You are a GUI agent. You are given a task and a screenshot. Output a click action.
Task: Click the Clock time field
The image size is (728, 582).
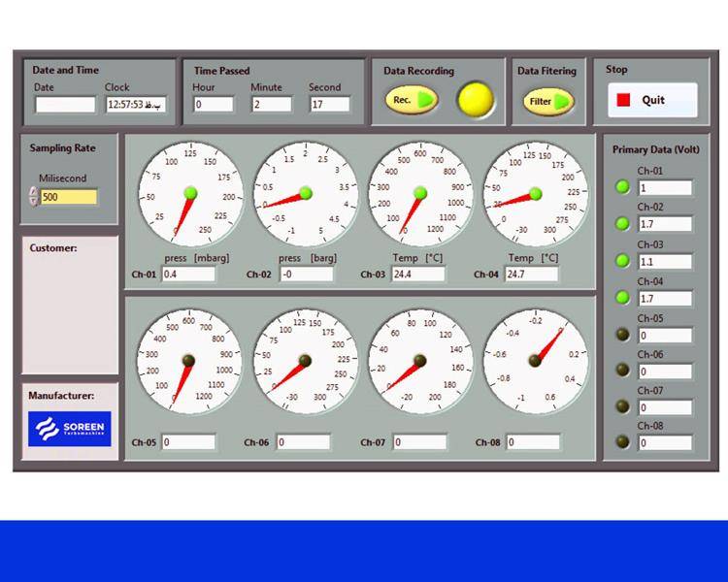136,104
